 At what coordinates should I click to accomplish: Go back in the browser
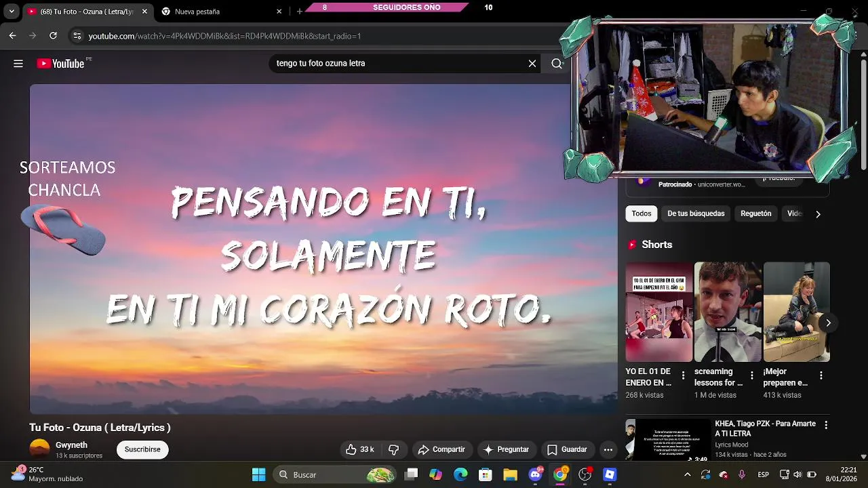pyautogui.click(x=12, y=36)
